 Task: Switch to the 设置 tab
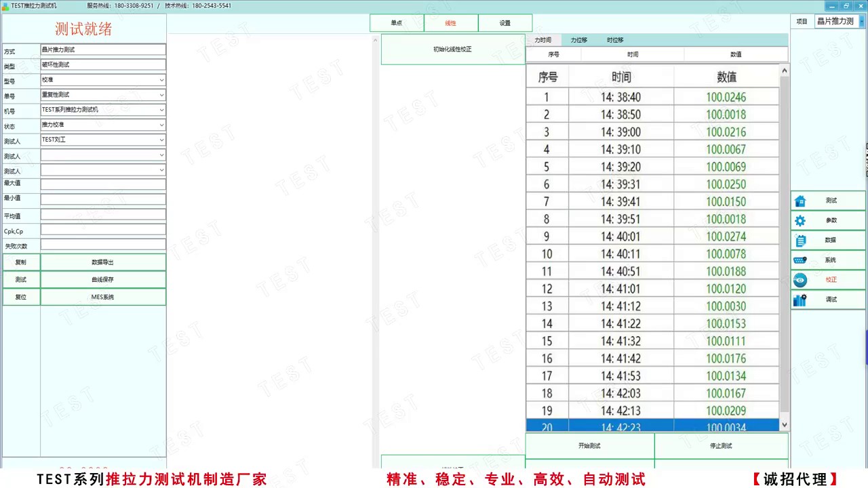point(505,23)
